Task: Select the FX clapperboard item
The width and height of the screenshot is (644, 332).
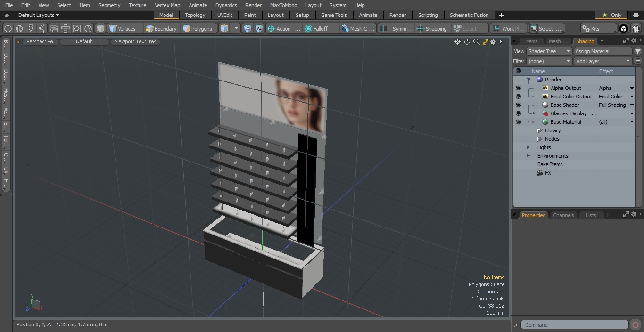Action: pyautogui.click(x=544, y=173)
